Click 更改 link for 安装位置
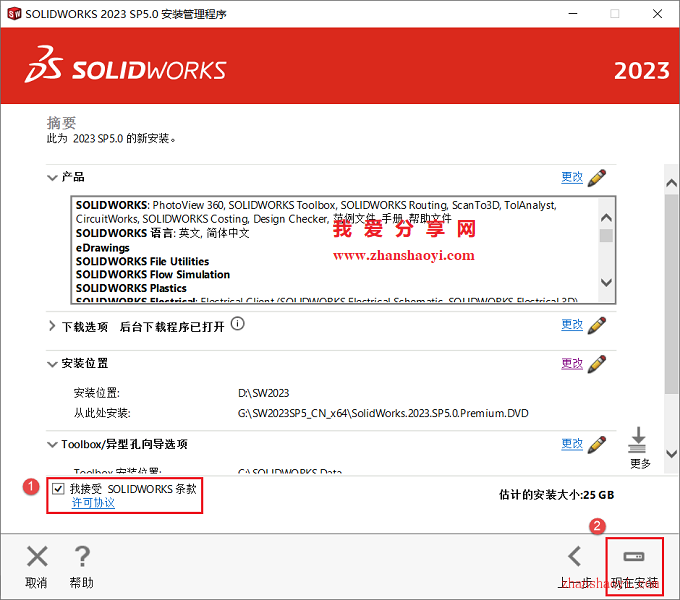Screen dimensions: 680x600 [x=572, y=364]
